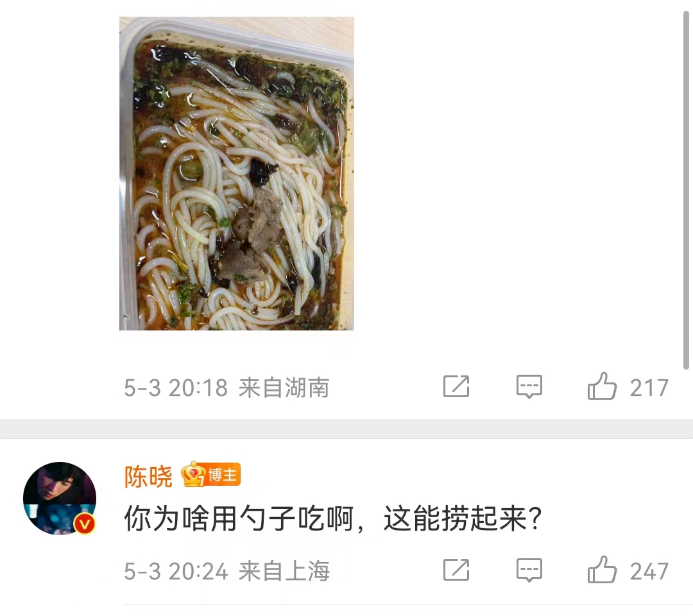Share 陈晓's comment from Shanghai

point(456,570)
